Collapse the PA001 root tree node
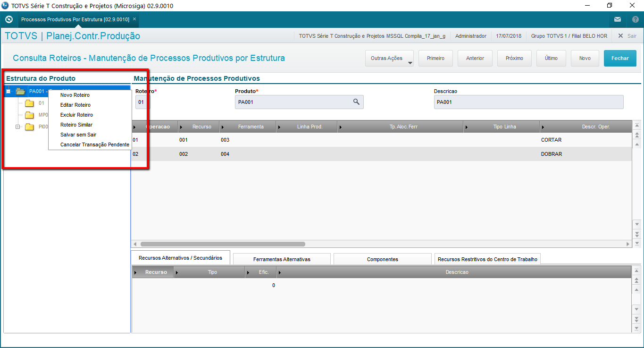Viewport: 644px width, 348px height. click(x=8, y=91)
